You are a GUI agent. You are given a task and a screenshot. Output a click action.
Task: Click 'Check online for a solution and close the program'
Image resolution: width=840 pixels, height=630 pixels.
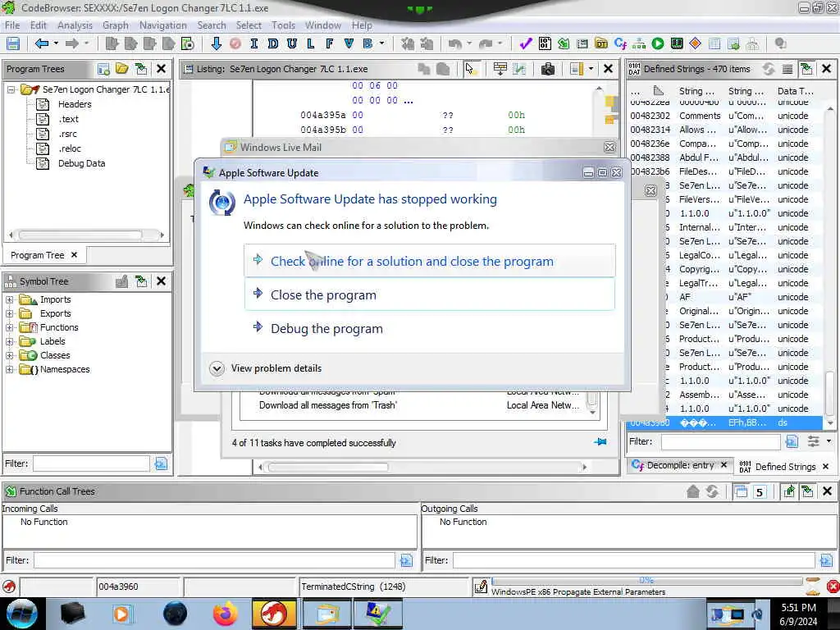tap(430, 261)
